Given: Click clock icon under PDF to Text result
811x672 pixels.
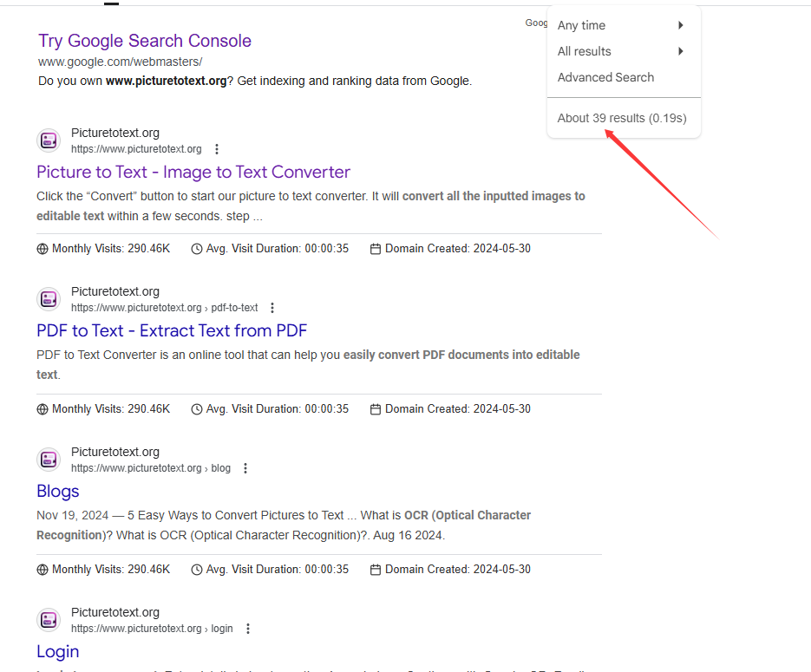Looking at the screenshot, I should click(x=197, y=409).
